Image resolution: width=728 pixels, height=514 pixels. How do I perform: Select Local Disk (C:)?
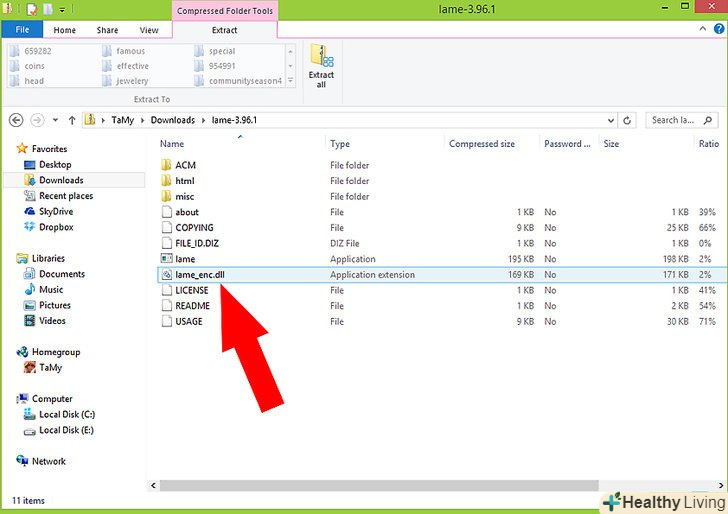click(59, 414)
